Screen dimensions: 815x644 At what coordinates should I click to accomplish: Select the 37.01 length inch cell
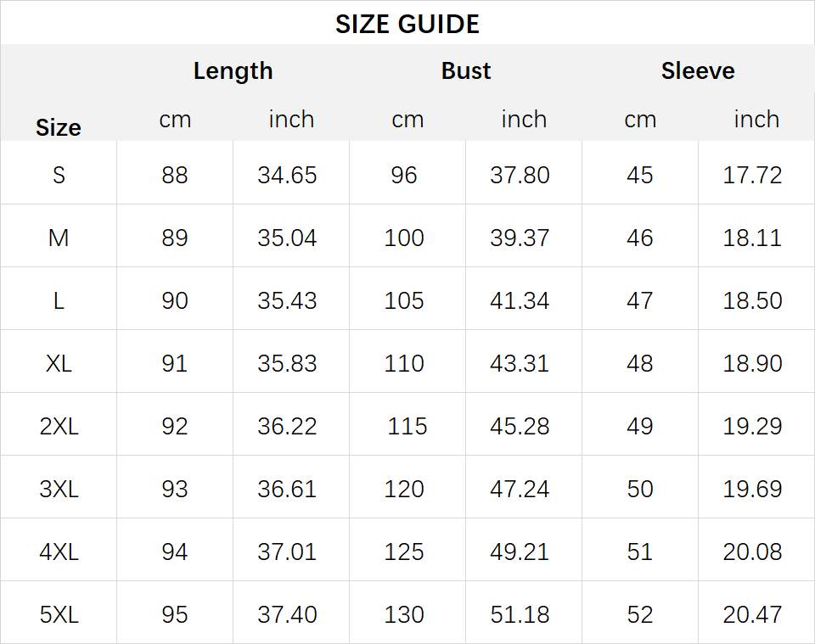pos(287,552)
